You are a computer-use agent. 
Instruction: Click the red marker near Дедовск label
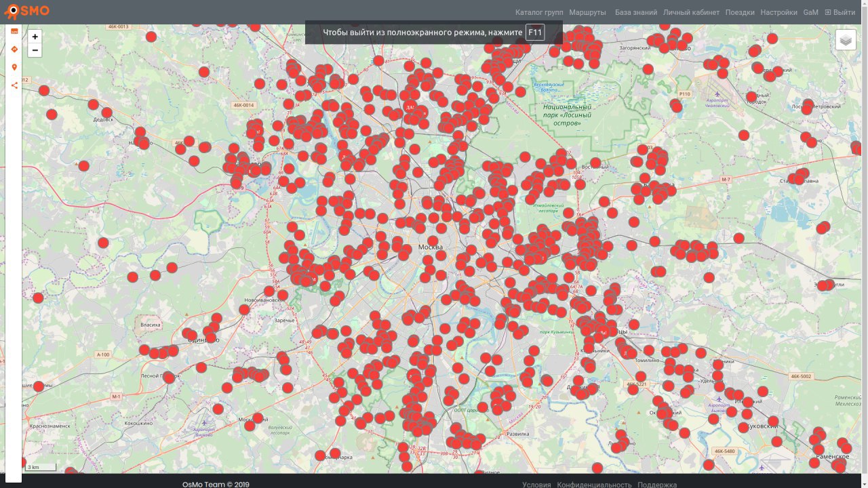106,113
